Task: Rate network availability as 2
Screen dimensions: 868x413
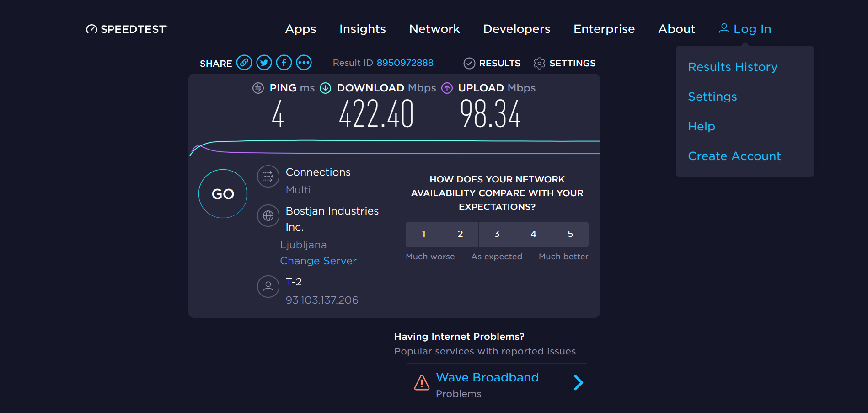Action: coord(460,234)
